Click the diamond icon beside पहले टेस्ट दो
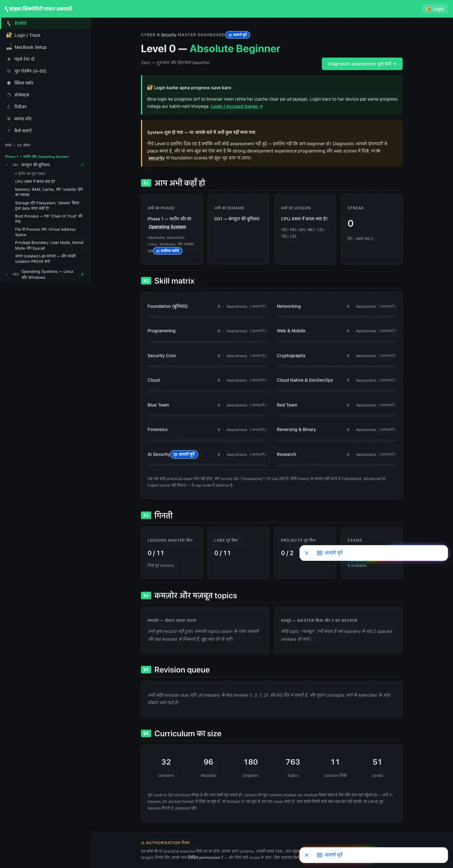 pos(9,59)
